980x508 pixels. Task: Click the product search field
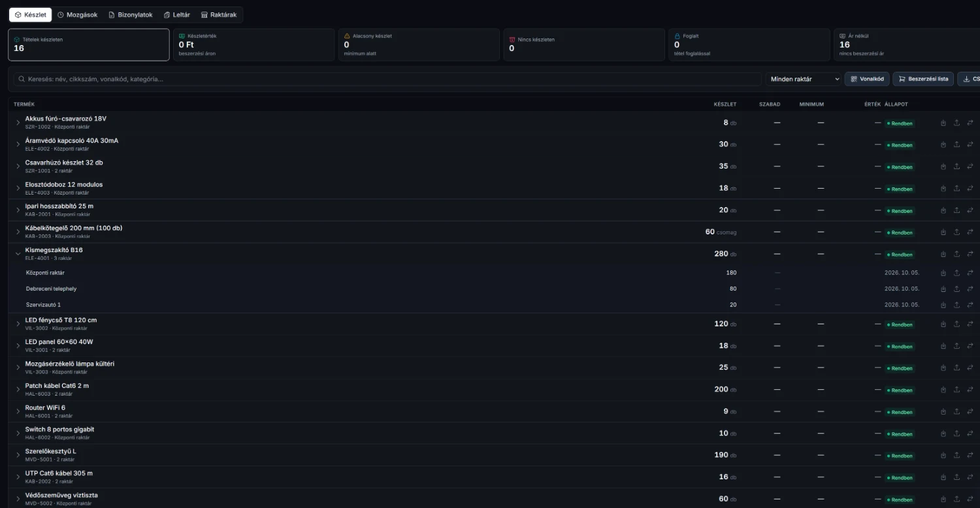[388, 79]
